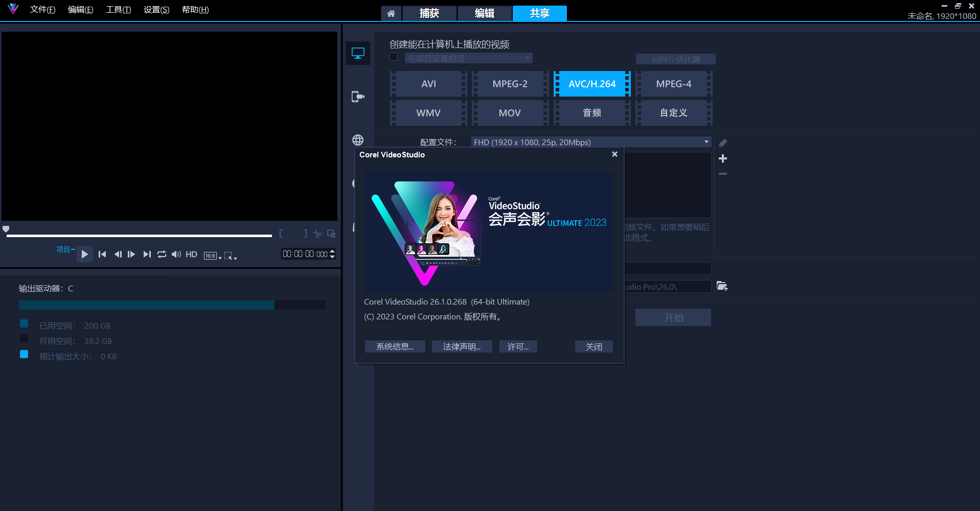Select the MPEG-2 format
This screenshot has width=980, height=511.
(510, 84)
